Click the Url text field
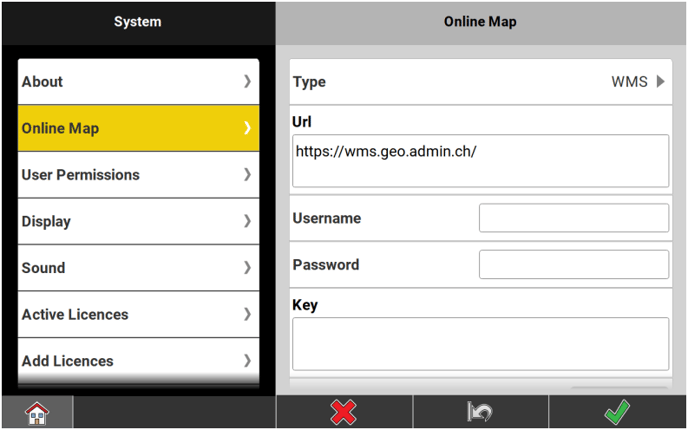Viewport: 688px width, 430px height. [480, 161]
